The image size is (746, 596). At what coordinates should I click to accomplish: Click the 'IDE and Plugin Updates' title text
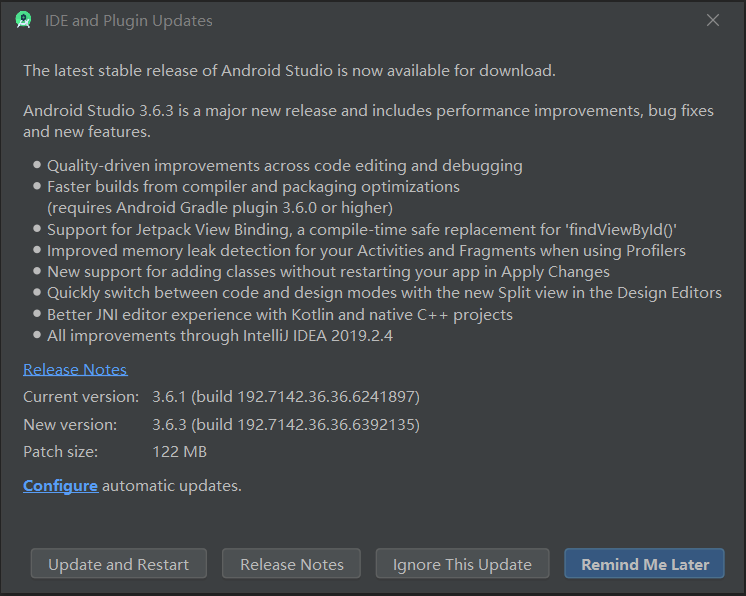pyautogui.click(x=128, y=20)
